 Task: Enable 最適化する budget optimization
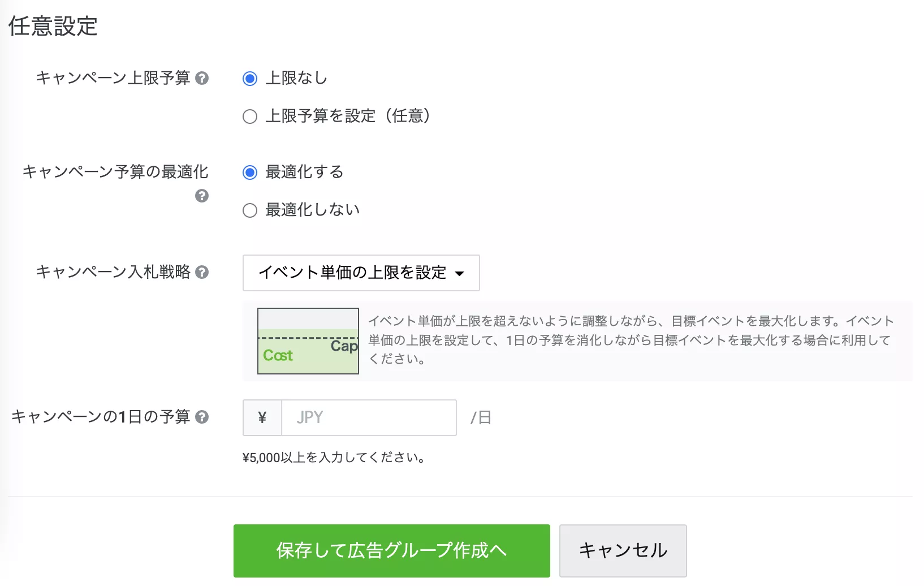[250, 173]
